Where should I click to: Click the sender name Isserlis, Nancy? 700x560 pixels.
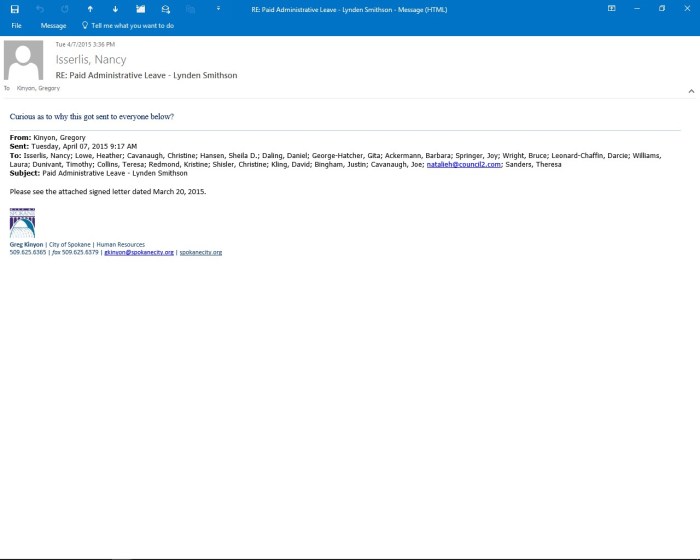pos(91,59)
